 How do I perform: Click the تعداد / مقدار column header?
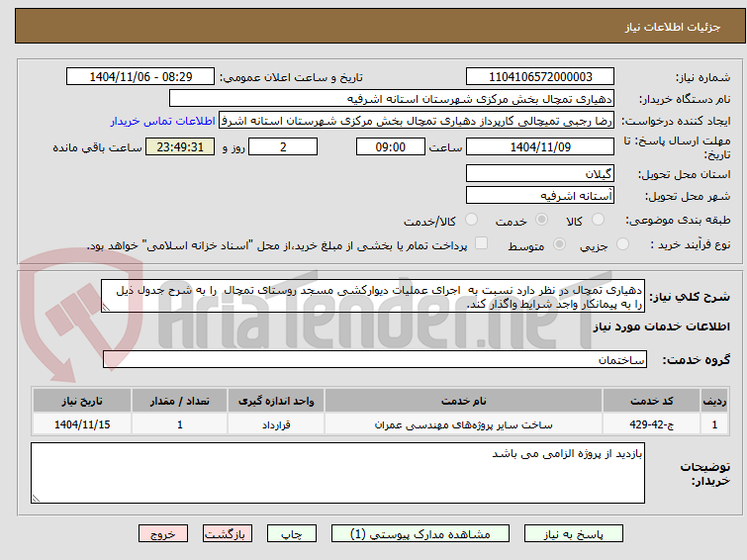pyautogui.click(x=180, y=402)
